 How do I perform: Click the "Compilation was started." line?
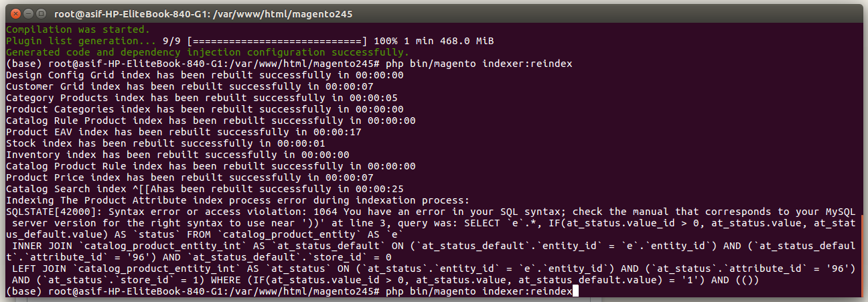point(78,30)
